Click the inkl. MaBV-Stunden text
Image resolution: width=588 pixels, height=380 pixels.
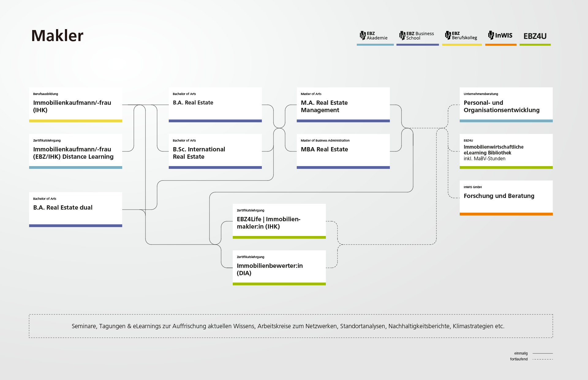point(484,159)
